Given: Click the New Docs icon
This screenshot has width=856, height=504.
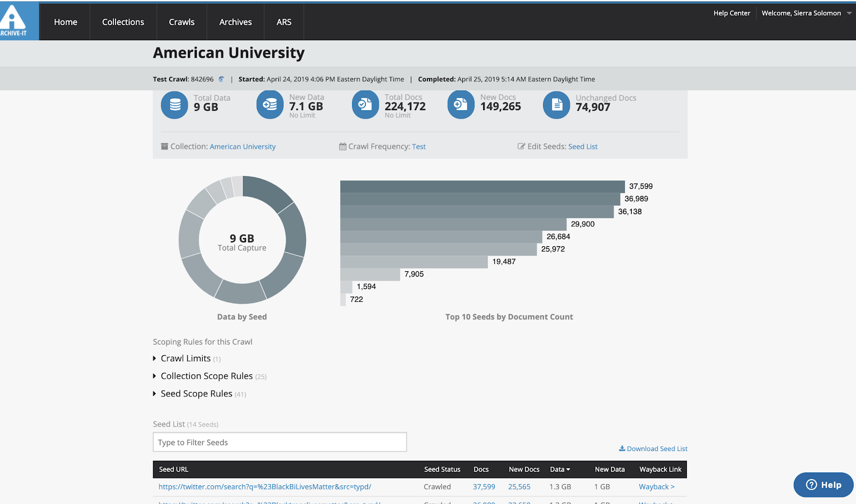Looking at the screenshot, I should point(461,105).
